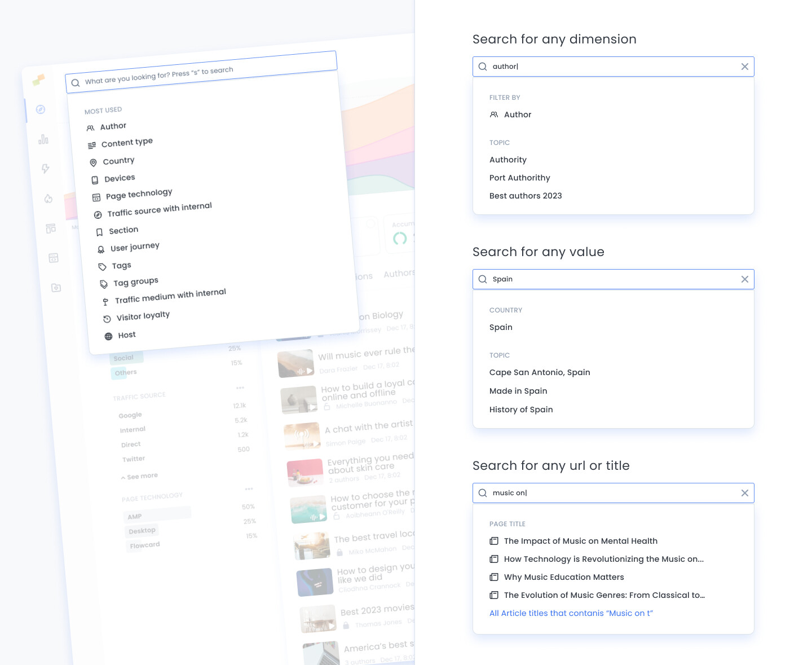812x665 pixels.
Task: Clear the author search field
Action: (745, 66)
